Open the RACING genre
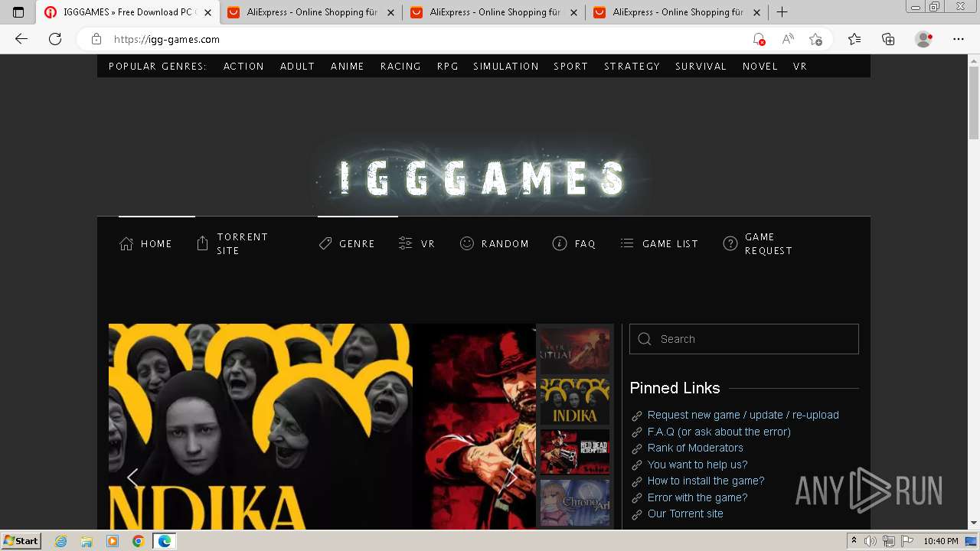 (x=400, y=67)
